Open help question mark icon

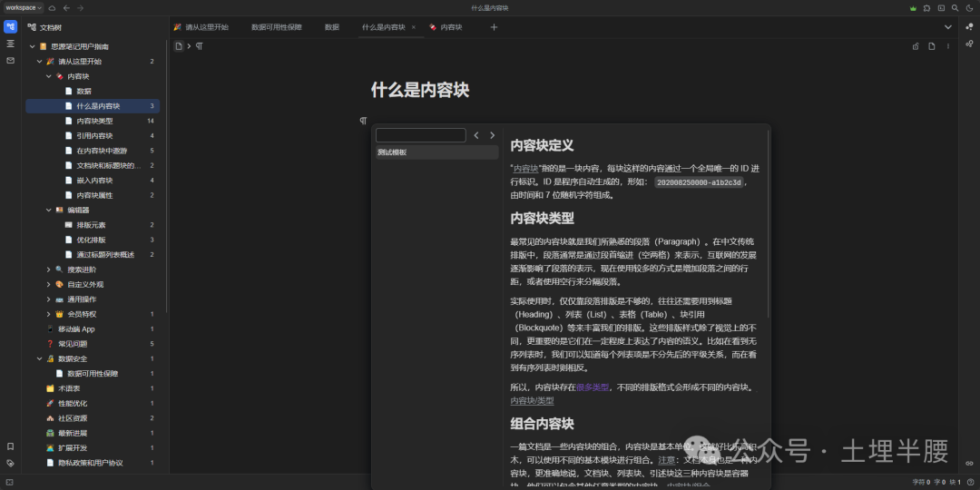coord(970,482)
